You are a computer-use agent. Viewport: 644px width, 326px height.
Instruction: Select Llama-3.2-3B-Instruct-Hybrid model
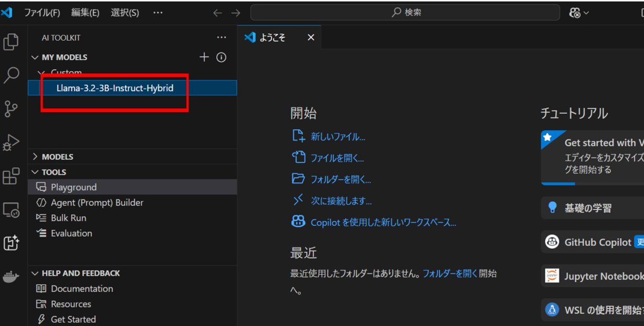[x=133, y=88]
